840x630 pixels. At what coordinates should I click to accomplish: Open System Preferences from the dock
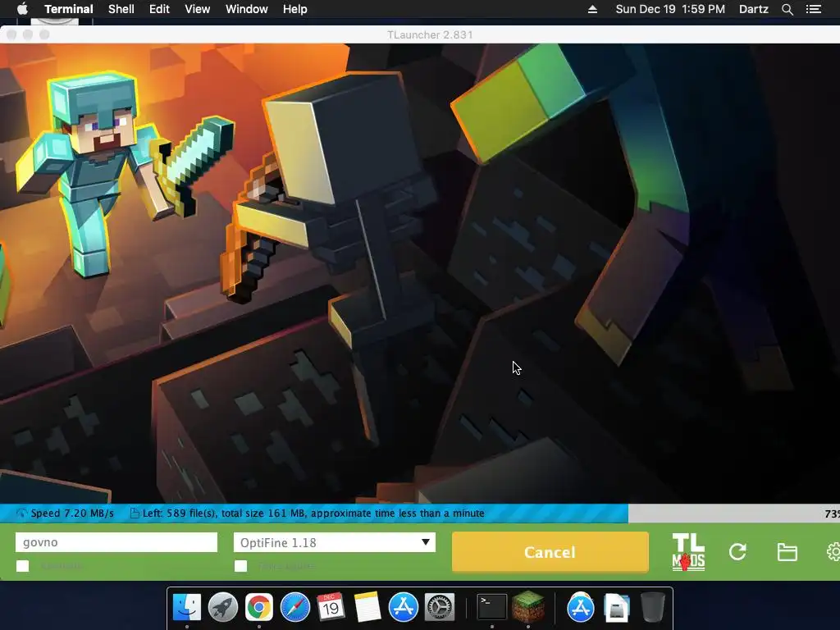(440, 608)
